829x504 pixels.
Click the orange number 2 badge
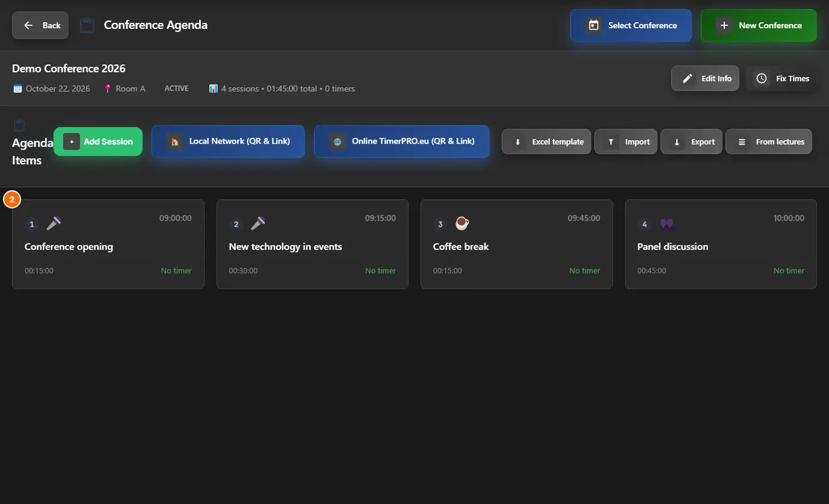tap(12, 199)
